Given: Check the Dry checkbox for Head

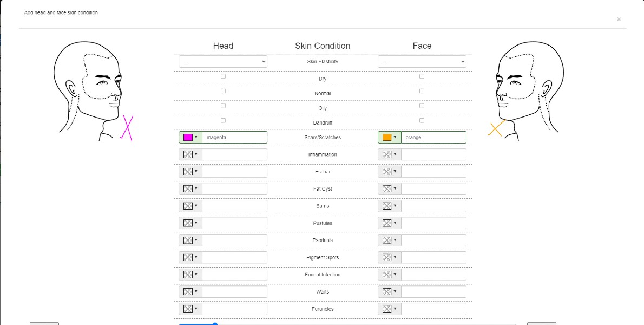Looking at the screenshot, I should [x=223, y=76].
